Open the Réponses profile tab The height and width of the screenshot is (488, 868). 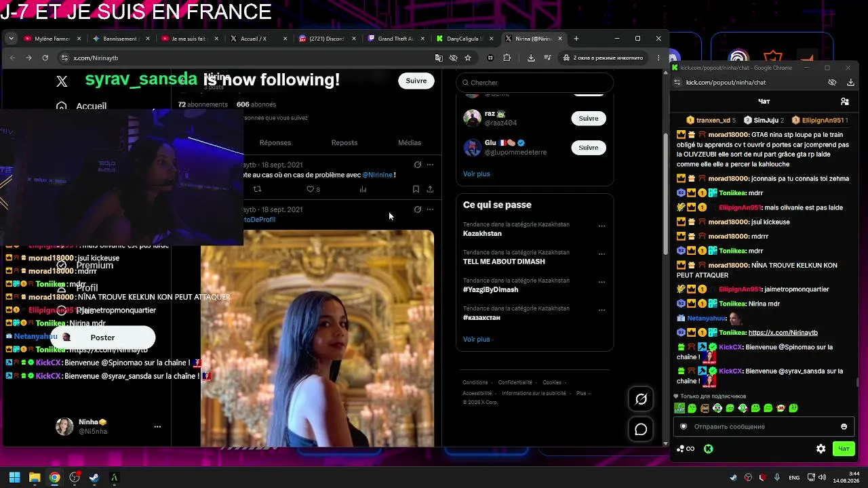coord(275,142)
